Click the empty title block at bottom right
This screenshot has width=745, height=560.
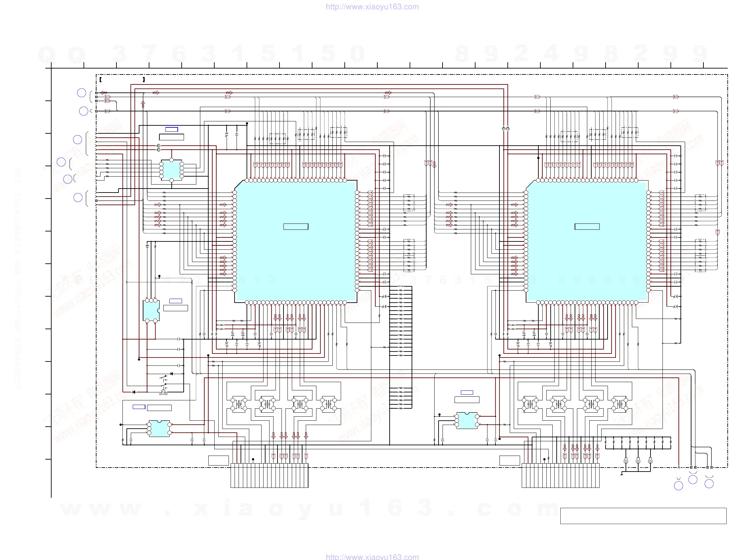click(x=643, y=515)
